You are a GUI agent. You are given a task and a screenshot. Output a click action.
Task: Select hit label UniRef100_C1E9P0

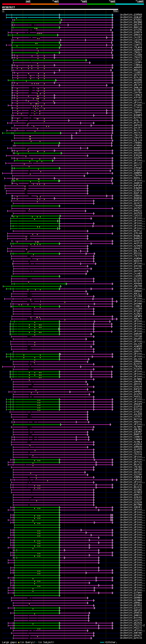pyautogui.click(x=131, y=63)
